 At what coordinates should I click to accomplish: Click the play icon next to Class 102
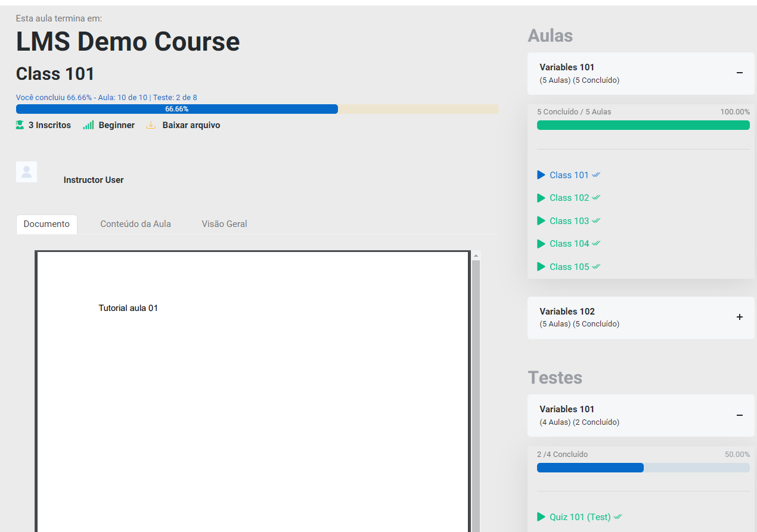pyautogui.click(x=541, y=198)
